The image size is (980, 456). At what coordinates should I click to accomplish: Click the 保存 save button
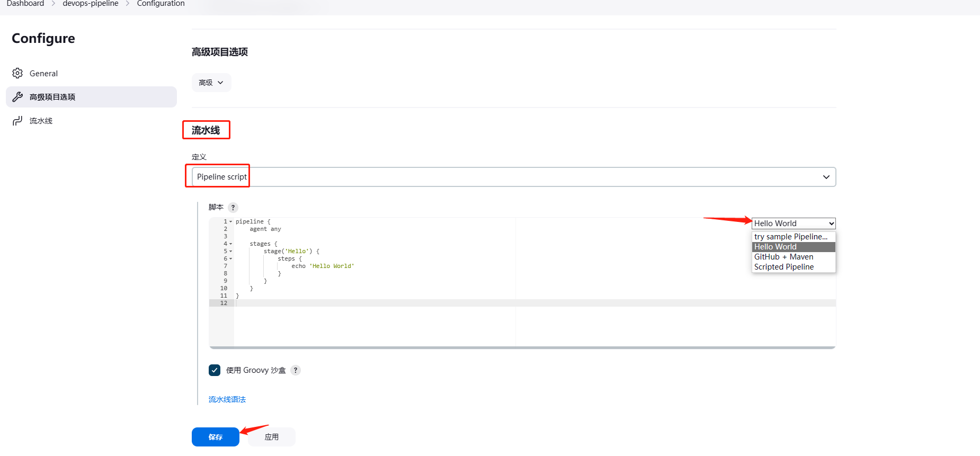pyautogui.click(x=215, y=437)
